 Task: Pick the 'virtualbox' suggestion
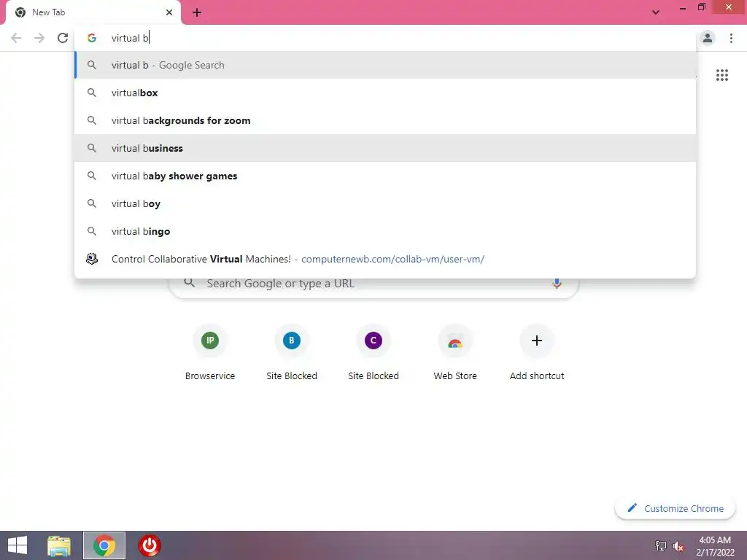pos(385,93)
